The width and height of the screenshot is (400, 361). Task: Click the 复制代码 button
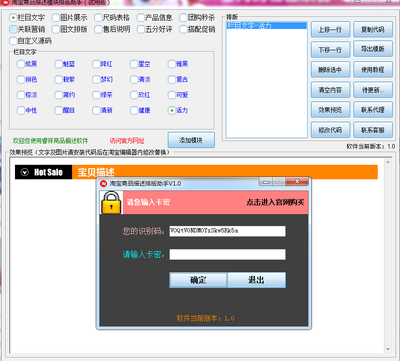(x=373, y=30)
